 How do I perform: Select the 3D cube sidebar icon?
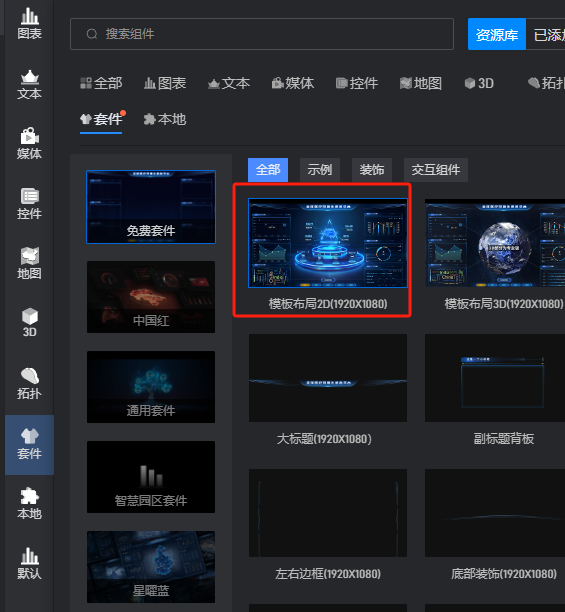pyautogui.click(x=29, y=324)
